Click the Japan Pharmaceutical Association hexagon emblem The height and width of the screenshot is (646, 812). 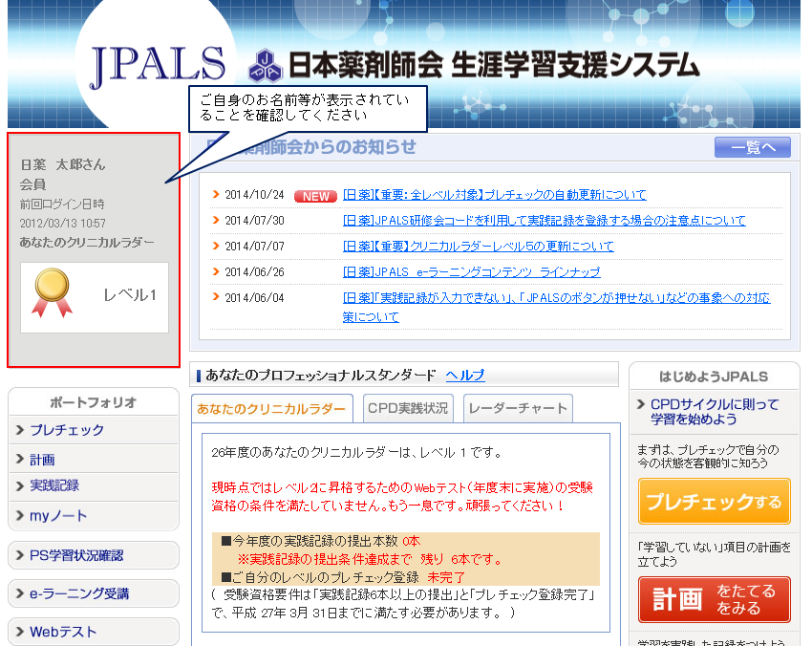265,66
